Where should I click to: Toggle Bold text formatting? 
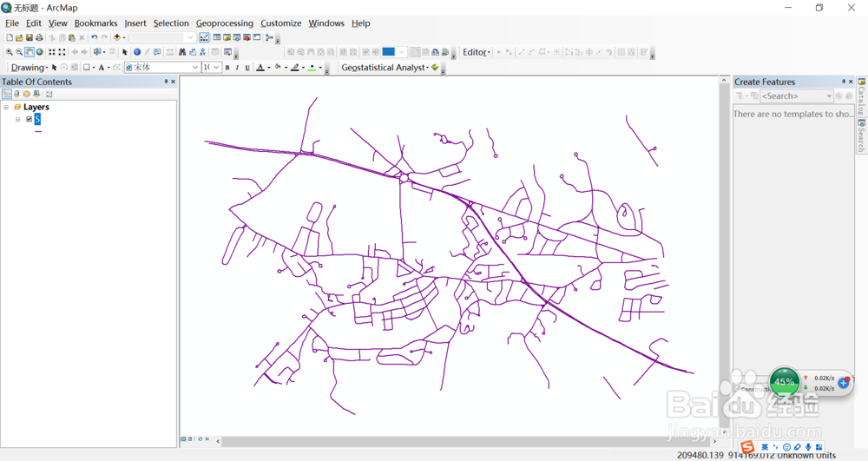click(227, 68)
